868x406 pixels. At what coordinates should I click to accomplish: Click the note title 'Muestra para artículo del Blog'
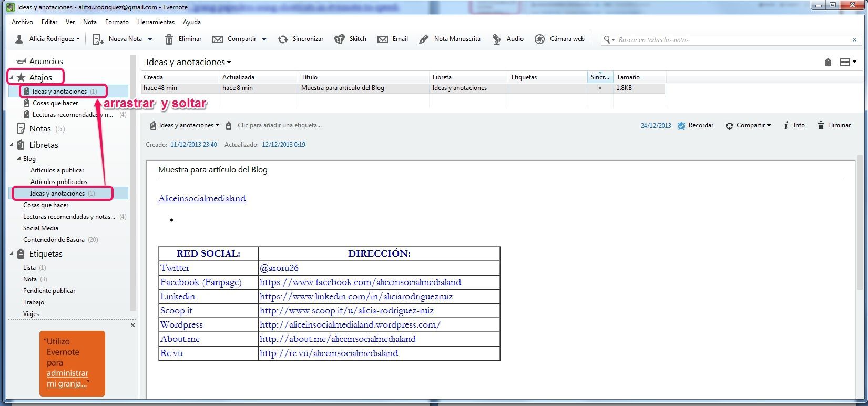click(213, 170)
